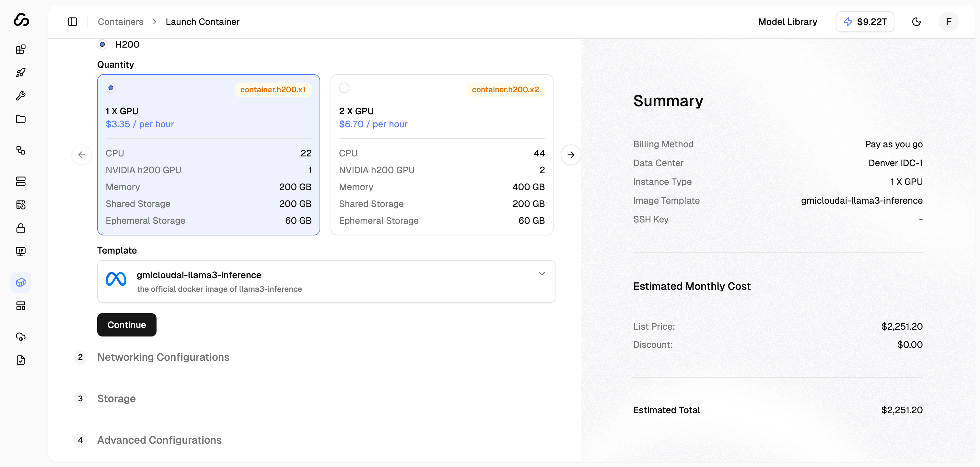This screenshot has width=980, height=467.
Task: Open the Model Library link
Action: coord(787,22)
